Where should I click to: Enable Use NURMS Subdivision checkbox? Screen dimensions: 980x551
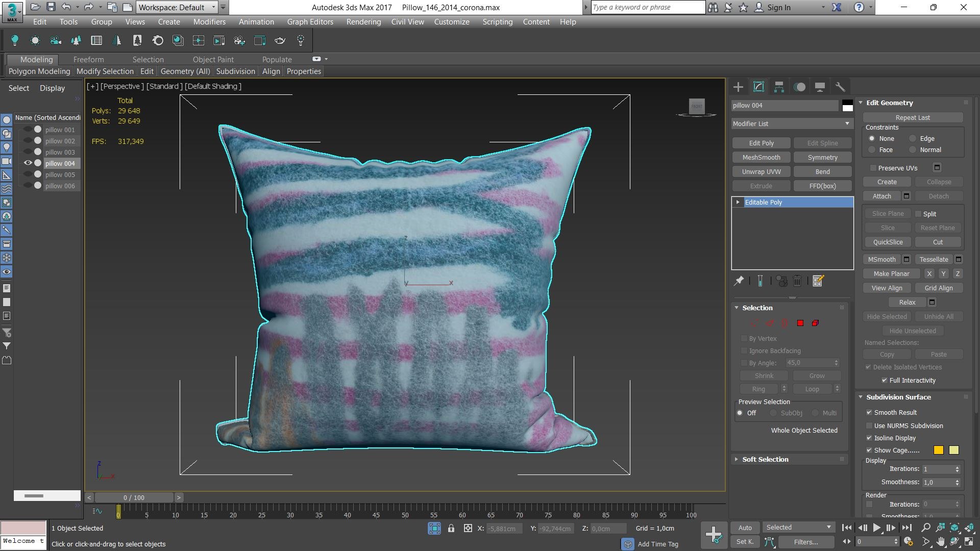point(869,425)
